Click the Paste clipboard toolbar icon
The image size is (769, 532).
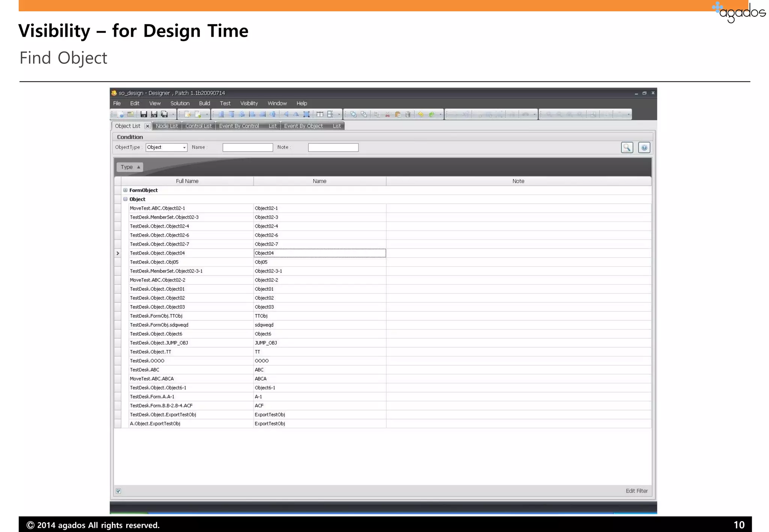(398, 114)
